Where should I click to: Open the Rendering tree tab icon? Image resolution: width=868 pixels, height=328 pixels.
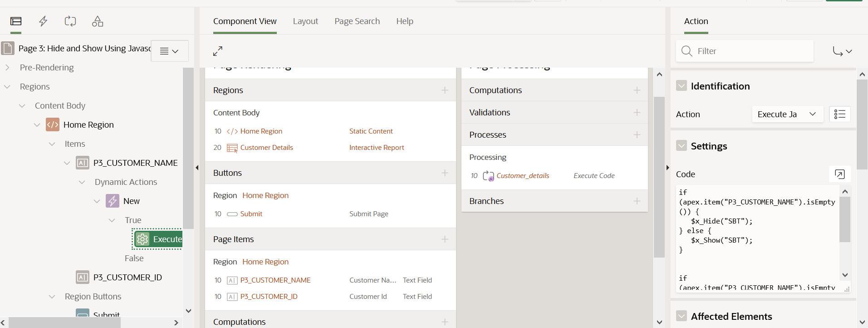(x=16, y=21)
